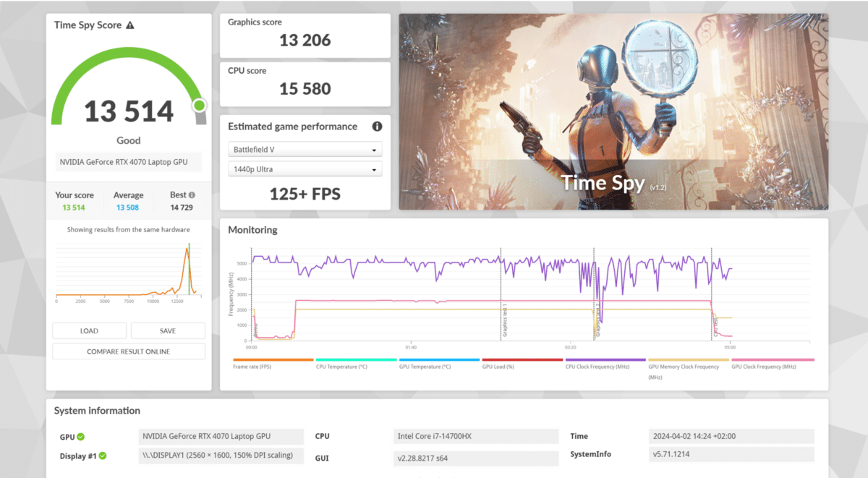Screen dimensions: 868x478
Task: Click the Good rating label
Action: point(129,140)
